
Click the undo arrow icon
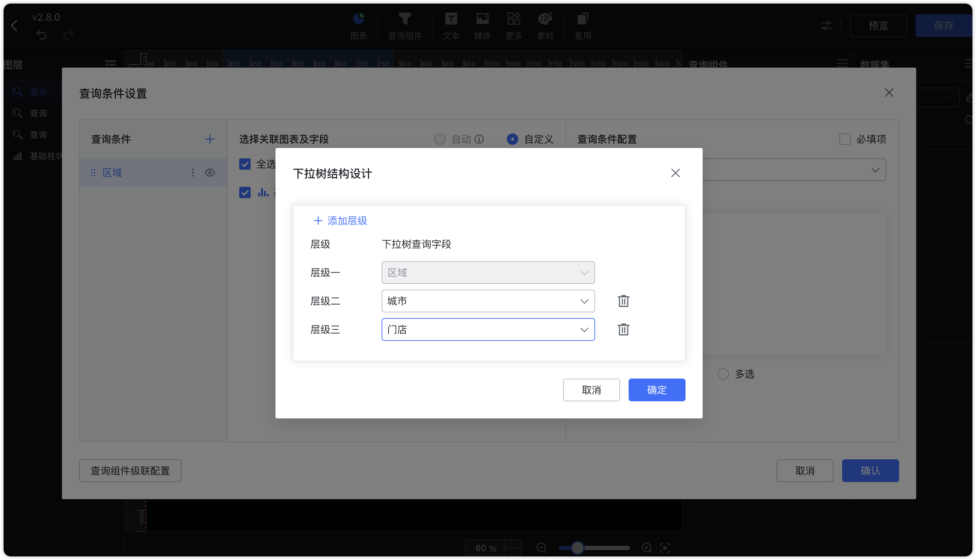click(x=42, y=35)
